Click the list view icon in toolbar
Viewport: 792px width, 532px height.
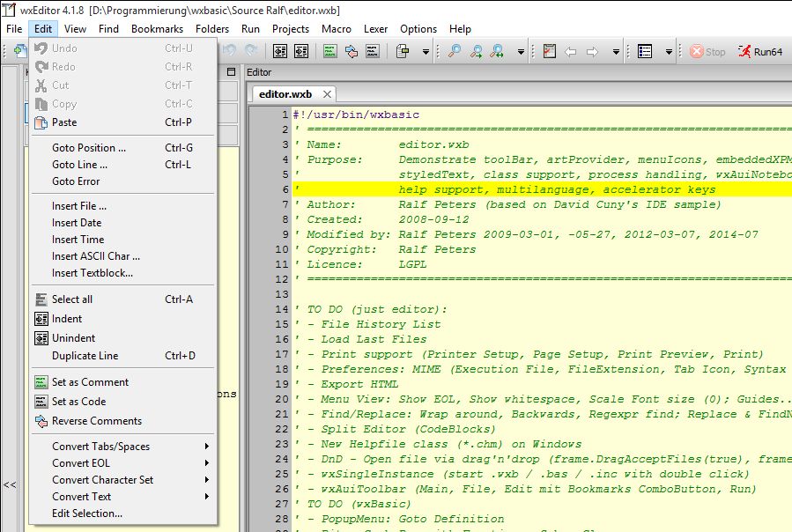pos(645,52)
